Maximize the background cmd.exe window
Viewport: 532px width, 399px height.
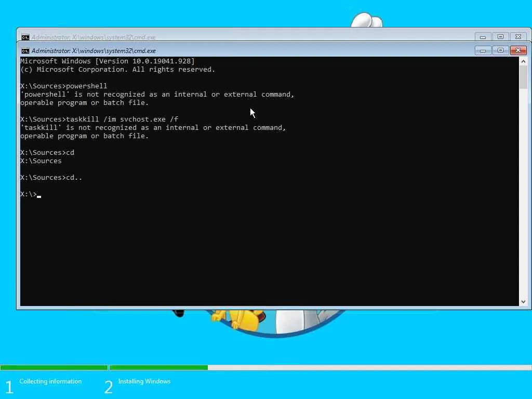(500, 37)
